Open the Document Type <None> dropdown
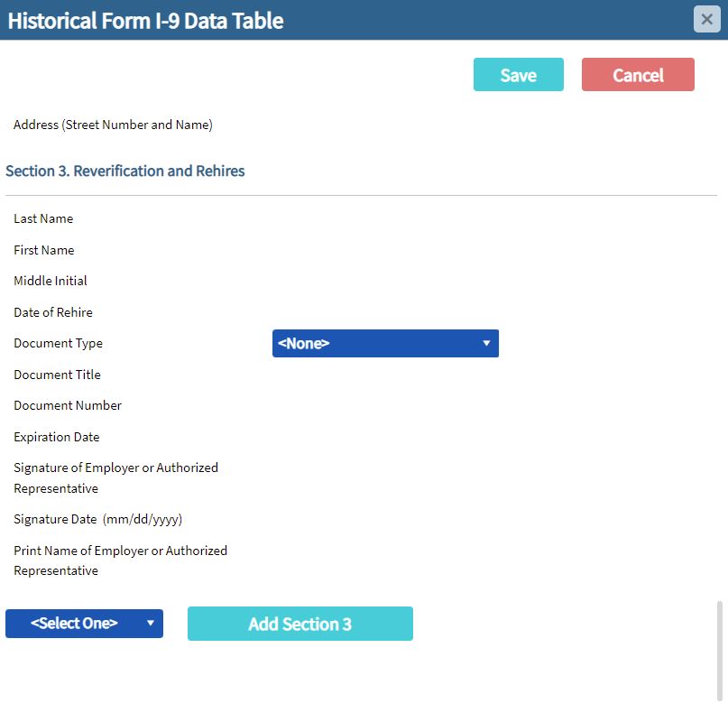This screenshot has width=728, height=713. pos(385,343)
